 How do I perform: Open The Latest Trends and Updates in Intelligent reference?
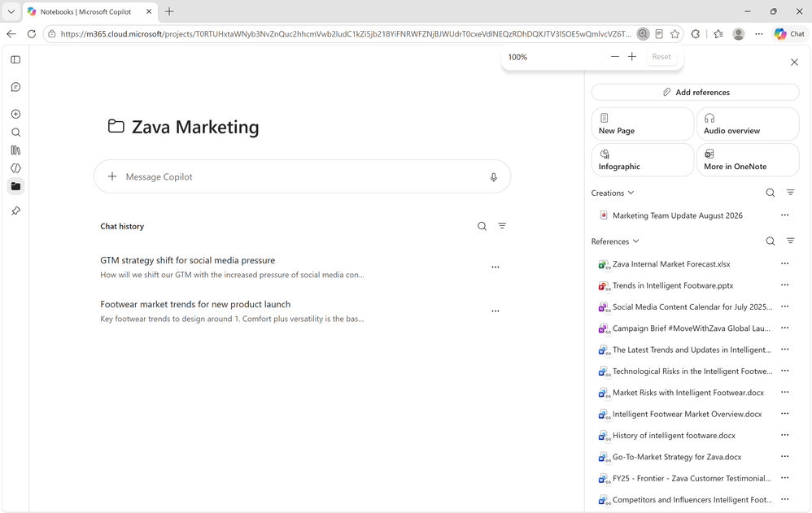[692, 350]
